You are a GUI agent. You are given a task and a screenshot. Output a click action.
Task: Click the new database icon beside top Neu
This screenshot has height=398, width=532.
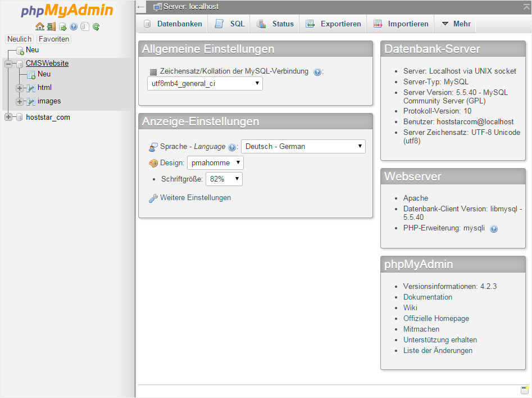click(20, 51)
